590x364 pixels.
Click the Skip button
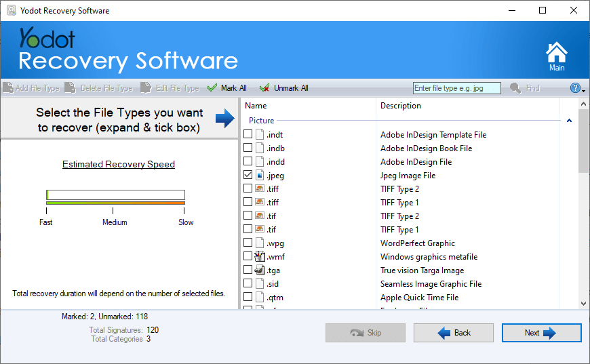(x=366, y=333)
